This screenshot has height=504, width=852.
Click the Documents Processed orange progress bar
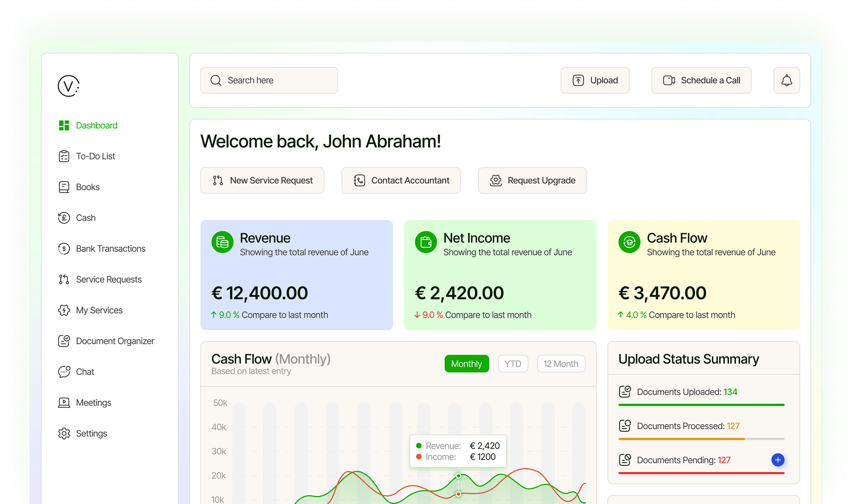(681, 439)
